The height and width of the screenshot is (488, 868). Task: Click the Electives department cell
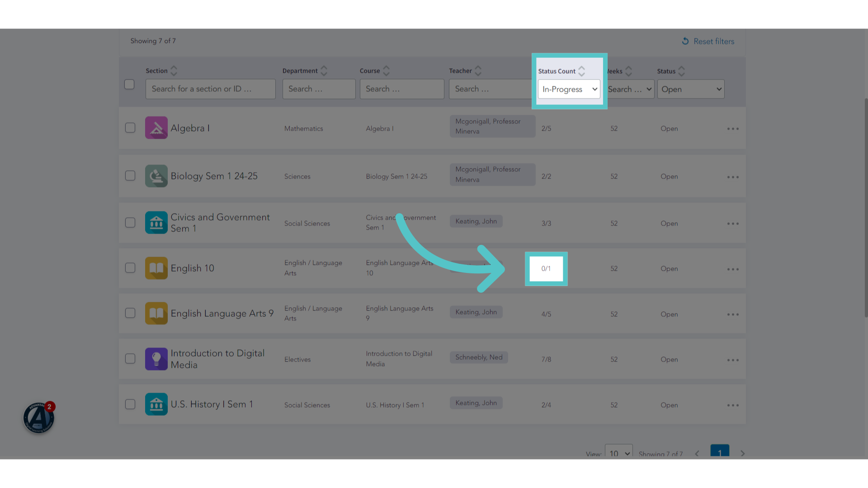click(x=297, y=360)
